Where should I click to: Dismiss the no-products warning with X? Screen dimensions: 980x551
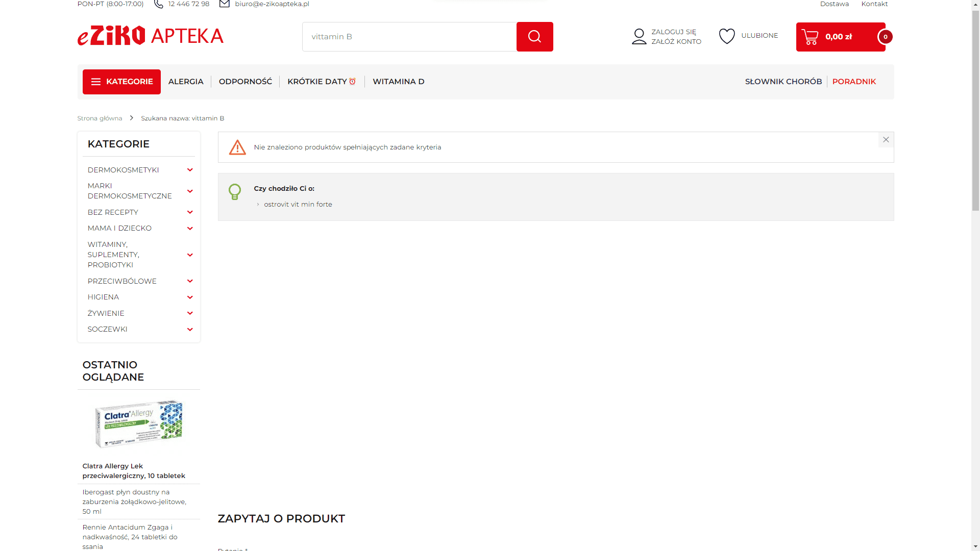pyautogui.click(x=886, y=140)
